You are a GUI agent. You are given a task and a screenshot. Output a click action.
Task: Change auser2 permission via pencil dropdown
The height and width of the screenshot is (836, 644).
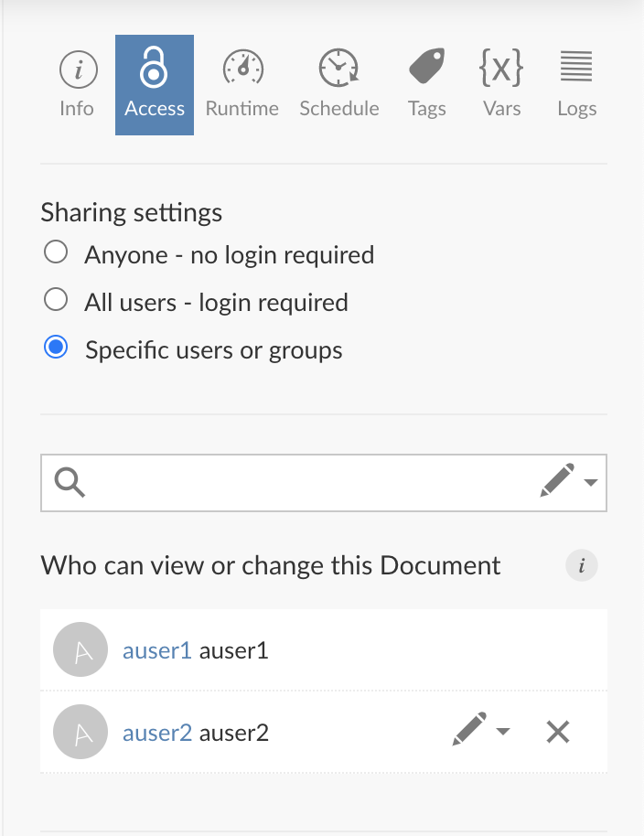pos(481,729)
